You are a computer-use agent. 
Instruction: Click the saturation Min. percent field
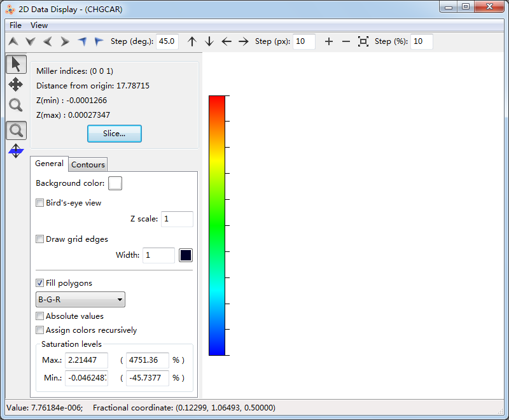click(x=148, y=378)
